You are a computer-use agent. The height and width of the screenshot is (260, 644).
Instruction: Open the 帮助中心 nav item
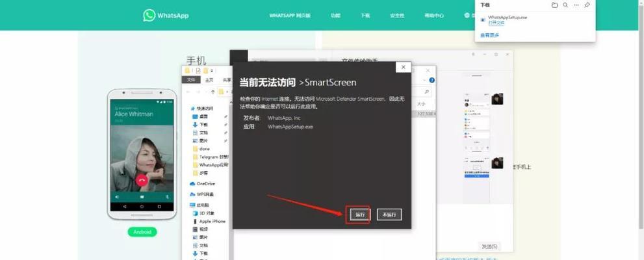click(434, 16)
